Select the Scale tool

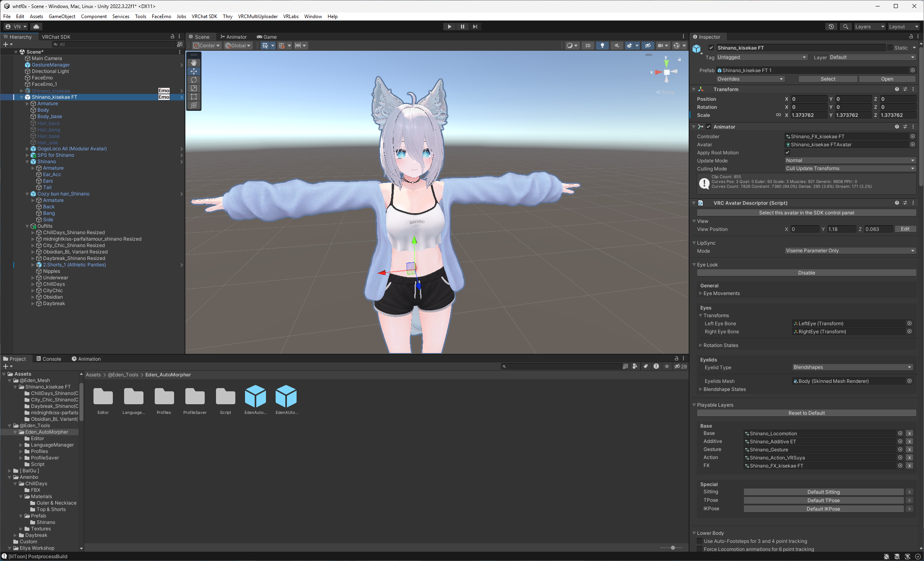194,88
